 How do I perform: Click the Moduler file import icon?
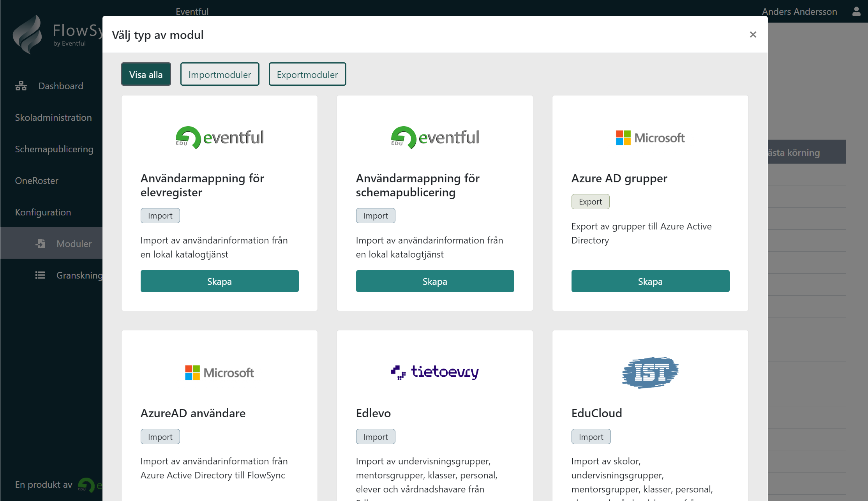[x=41, y=243]
